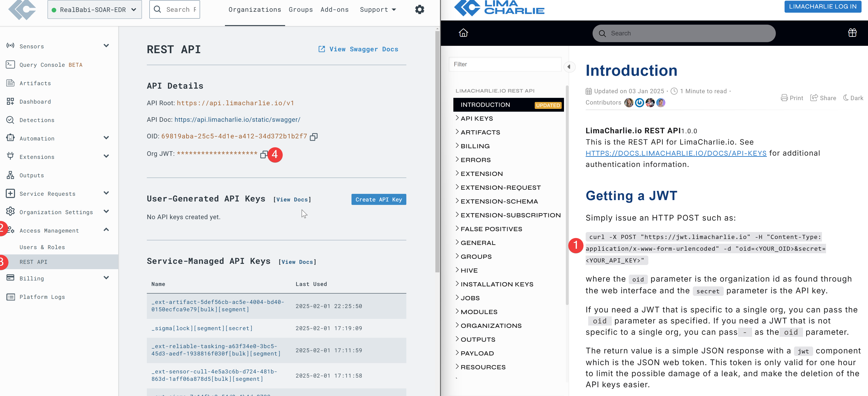Expand the Billing sidebar section

pos(106,278)
